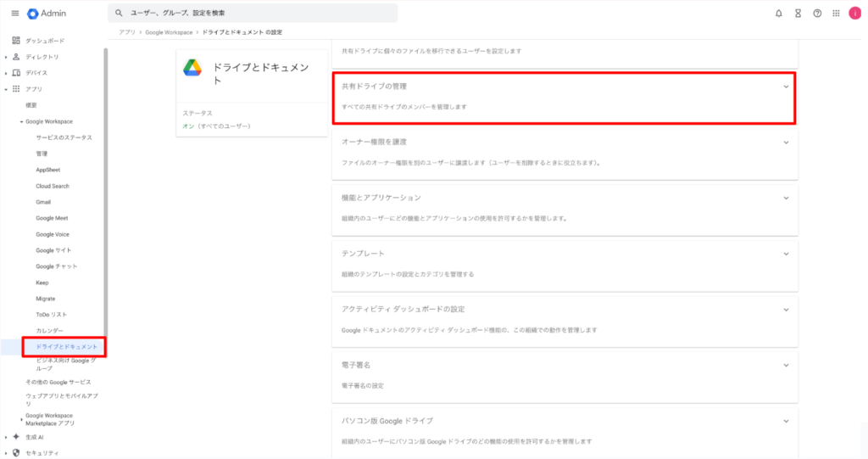Open the hamburger main menu
868x459 pixels.
tap(14, 13)
